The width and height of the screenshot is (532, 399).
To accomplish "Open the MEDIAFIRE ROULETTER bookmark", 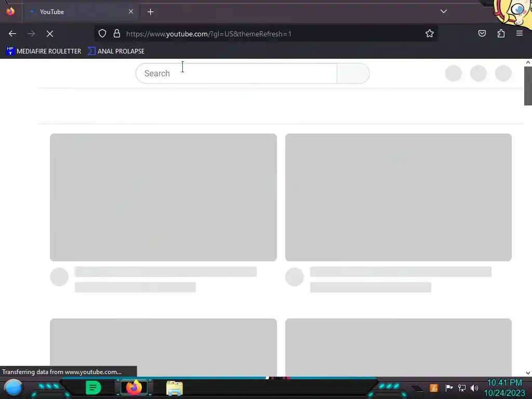I will coord(44,51).
